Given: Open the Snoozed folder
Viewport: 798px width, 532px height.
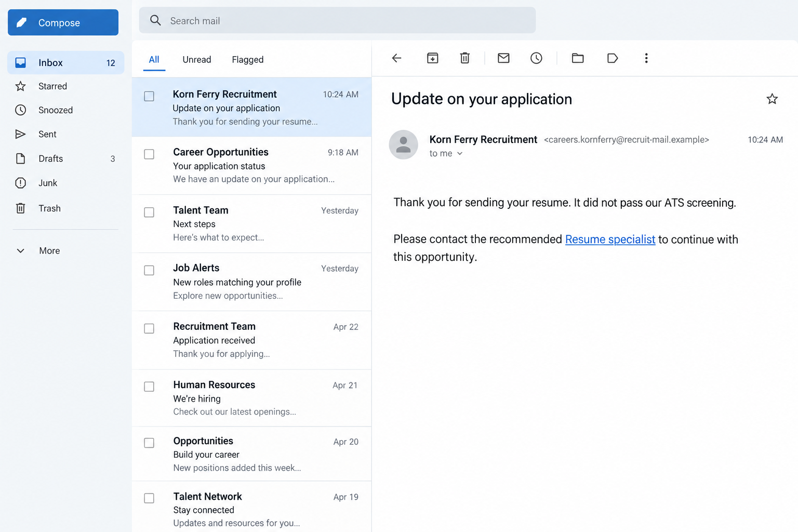Looking at the screenshot, I should [x=65, y=110].
